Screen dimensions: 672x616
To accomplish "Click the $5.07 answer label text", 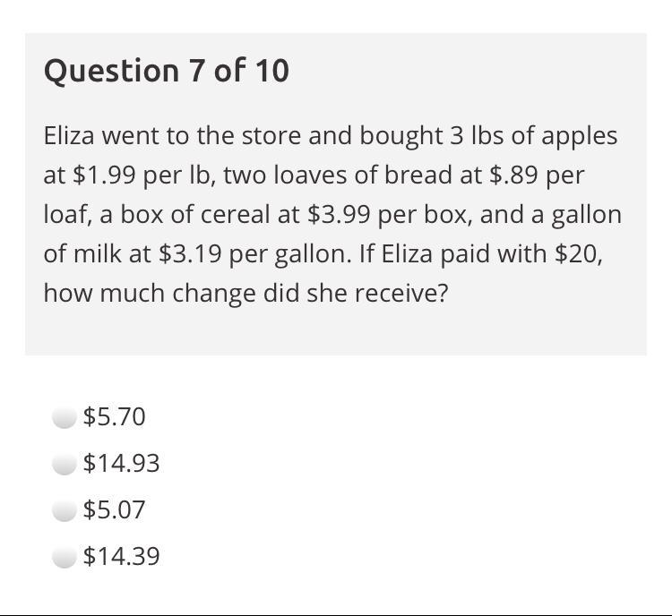I will point(114,510).
